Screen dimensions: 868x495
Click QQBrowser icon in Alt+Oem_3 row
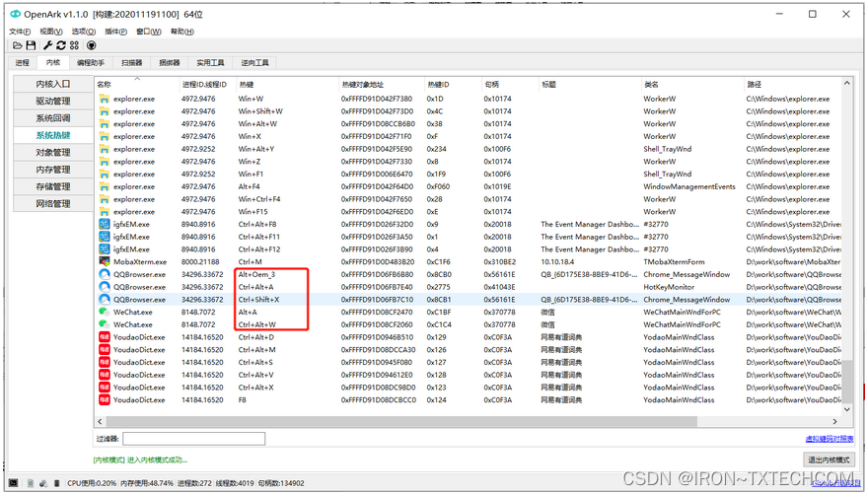click(105, 274)
